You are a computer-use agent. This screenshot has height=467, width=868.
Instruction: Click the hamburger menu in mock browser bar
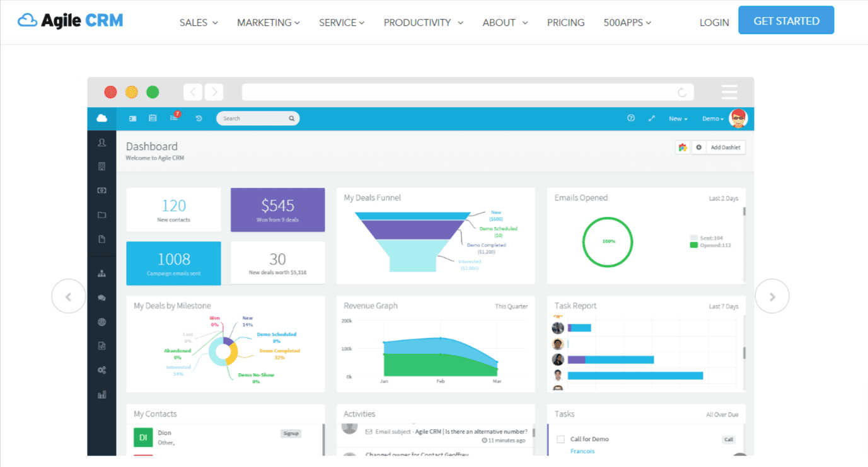[x=729, y=92]
